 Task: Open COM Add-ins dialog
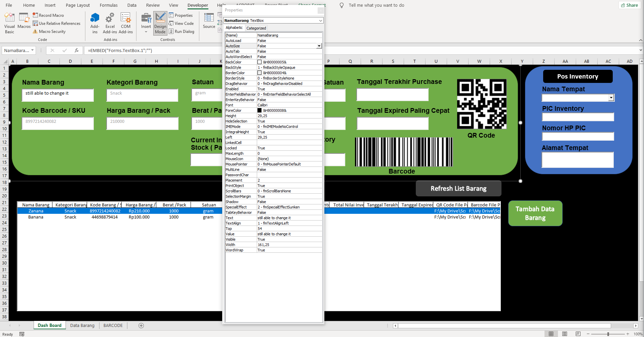coord(126,23)
